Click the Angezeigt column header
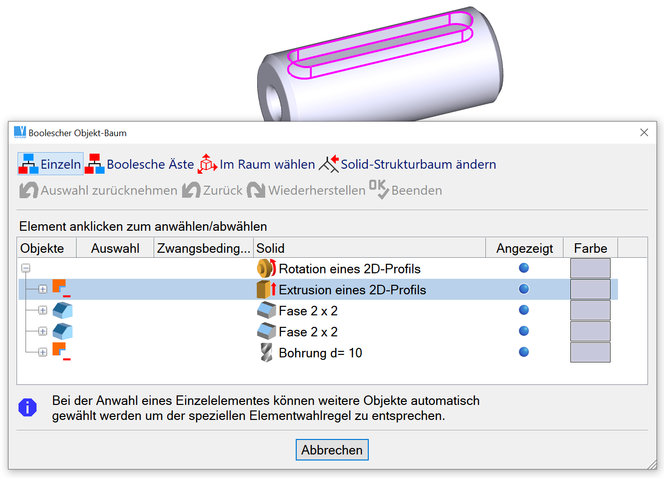 523,247
